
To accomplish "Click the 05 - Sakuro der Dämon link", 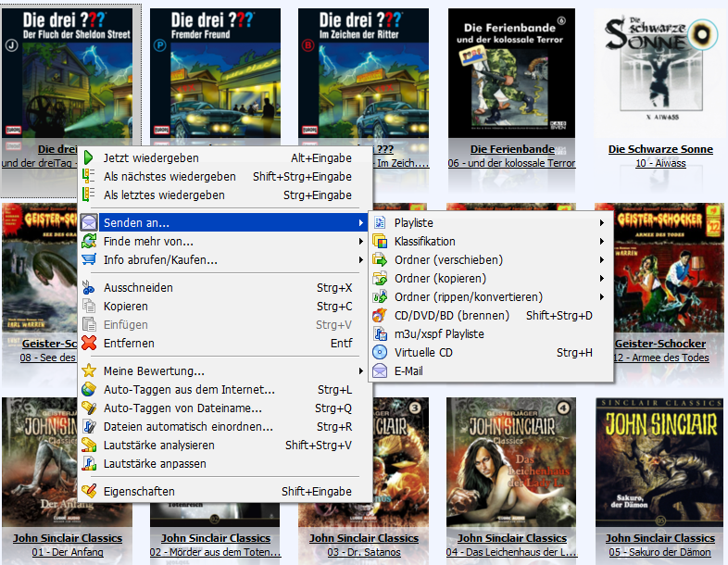I will click(x=659, y=552).
